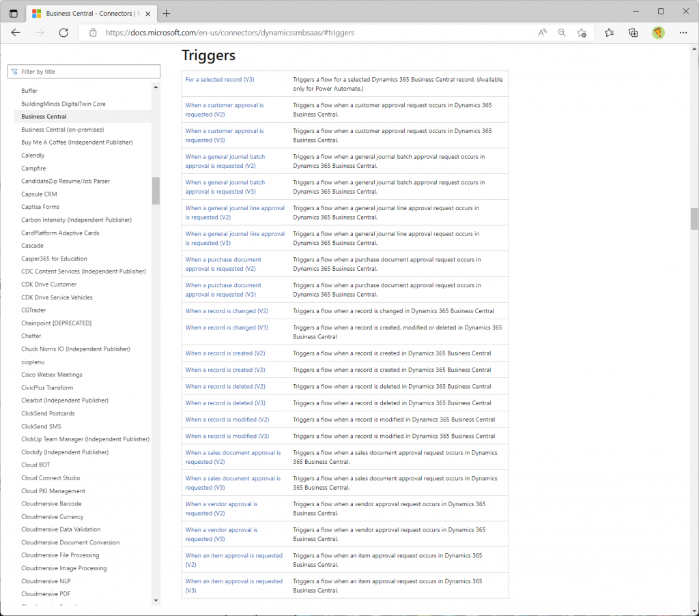Open the Favorites list icon
The width and height of the screenshot is (699, 616).
[x=609, y=33]
